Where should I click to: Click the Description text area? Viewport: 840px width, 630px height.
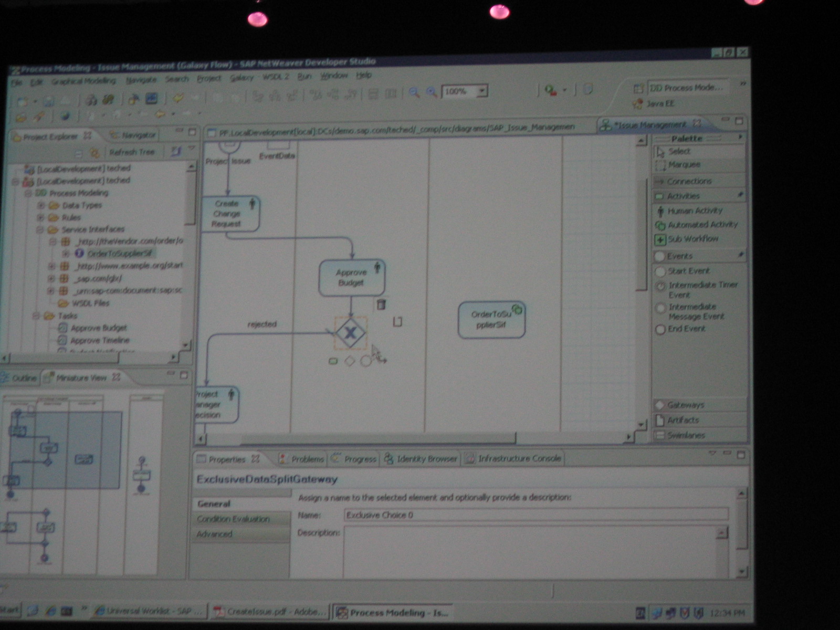(x=530, y=552)
